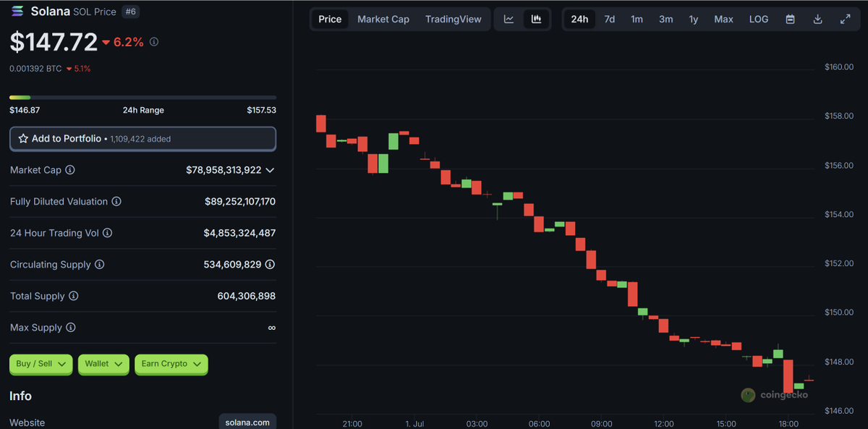Click 0.001392 BTC price text
The width and height of the screenshot is (868, 429).
(35, 69)
